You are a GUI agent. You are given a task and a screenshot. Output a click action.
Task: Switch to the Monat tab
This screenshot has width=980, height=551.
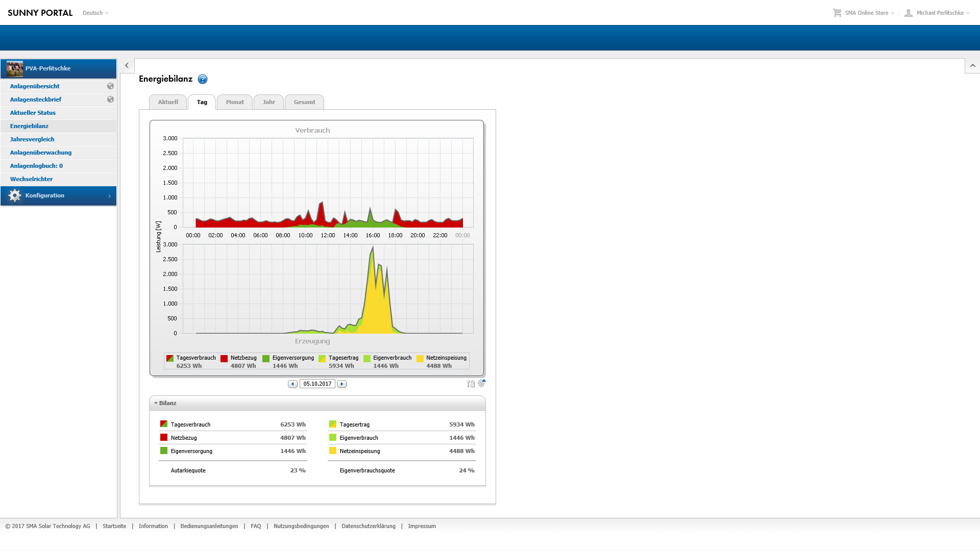coord(235,102)
